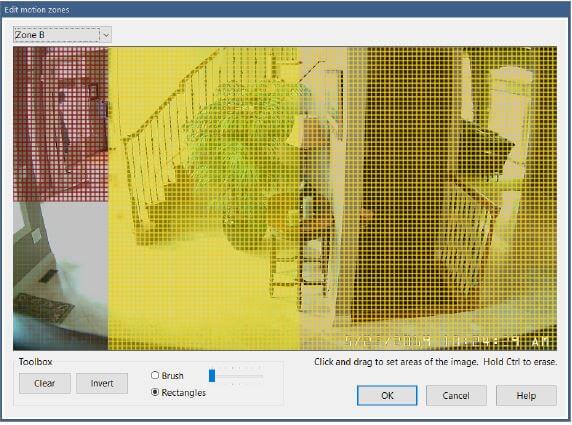The height and width of the screenshot is (425, 572).
Task: Select the Rectangles radio option
Action: (155, 392)
